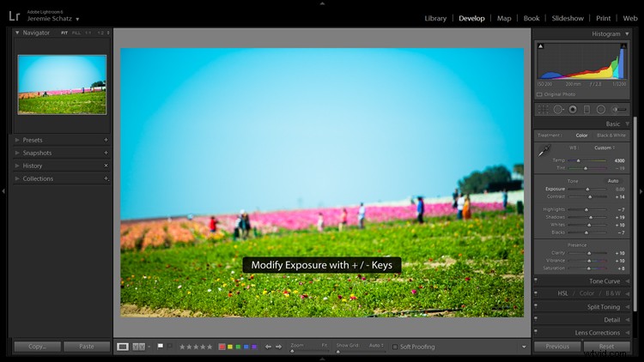644x362 pixels.
Task: Open the Library module
Action: coord(435,18)
